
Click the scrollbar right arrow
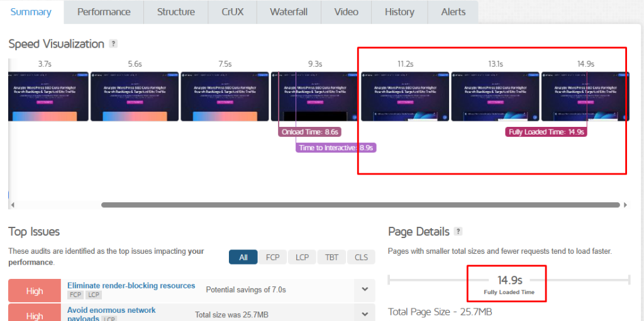[x=626, y=205]
